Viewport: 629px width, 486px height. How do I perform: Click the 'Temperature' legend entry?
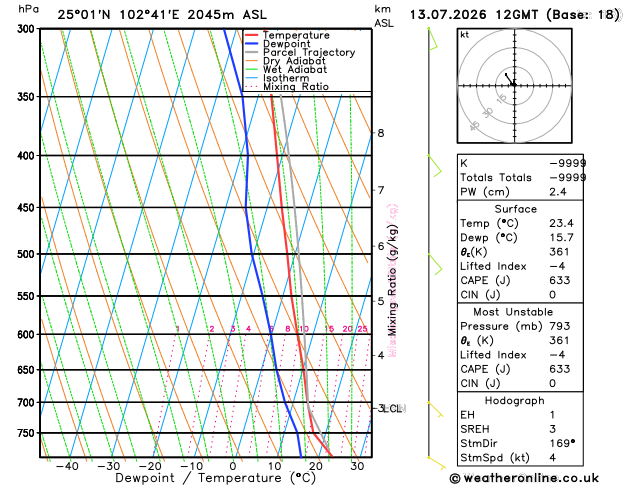tap(287, 35)
